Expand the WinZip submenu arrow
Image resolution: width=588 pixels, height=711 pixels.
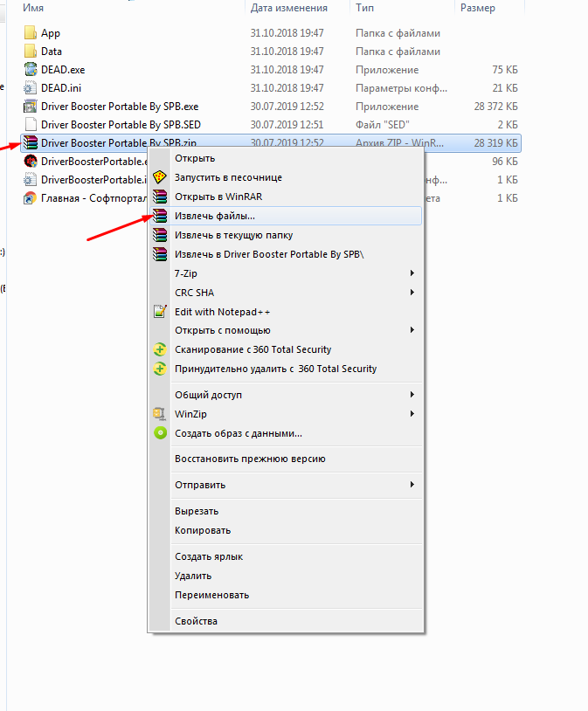click(x=412, y=413)
